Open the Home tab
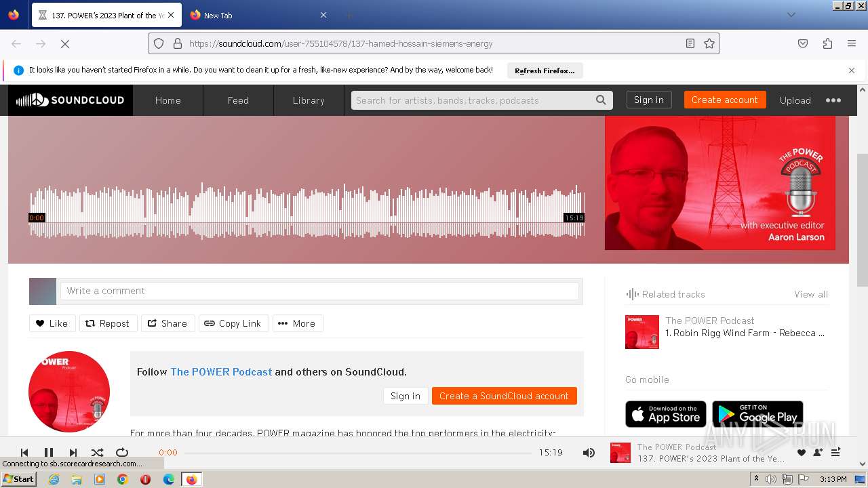This screenshot has width=868, height=488. (167, 100)
